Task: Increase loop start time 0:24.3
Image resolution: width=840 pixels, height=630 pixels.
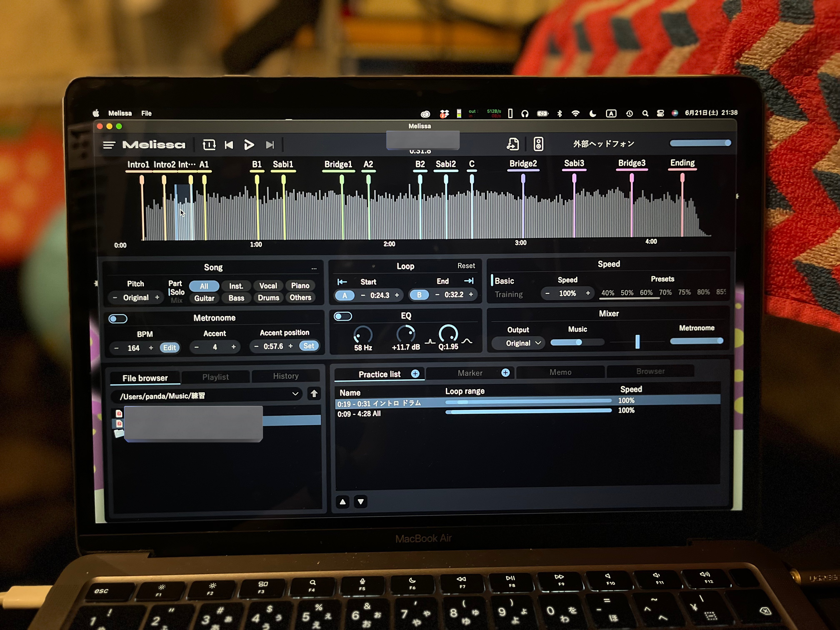Action: click(397, 295)
